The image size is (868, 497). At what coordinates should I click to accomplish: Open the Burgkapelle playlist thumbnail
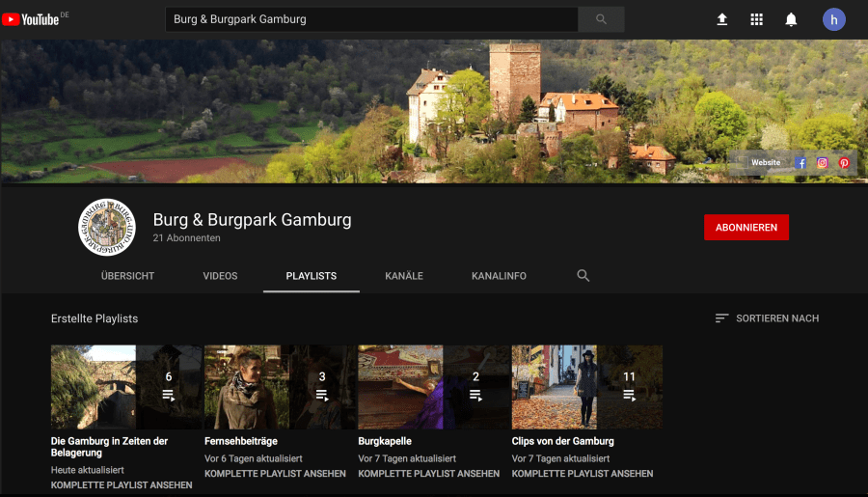coord(433,387)
